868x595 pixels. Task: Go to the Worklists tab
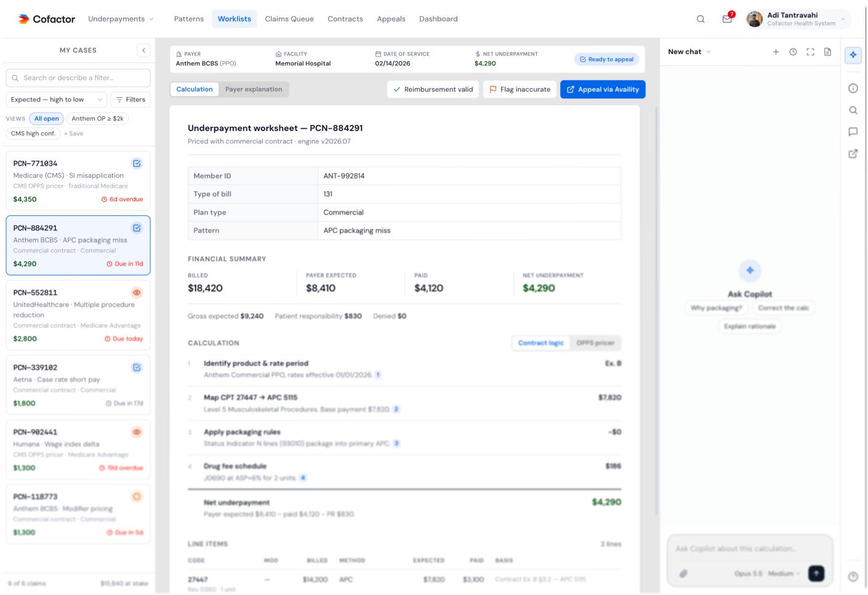click(235, 19)
